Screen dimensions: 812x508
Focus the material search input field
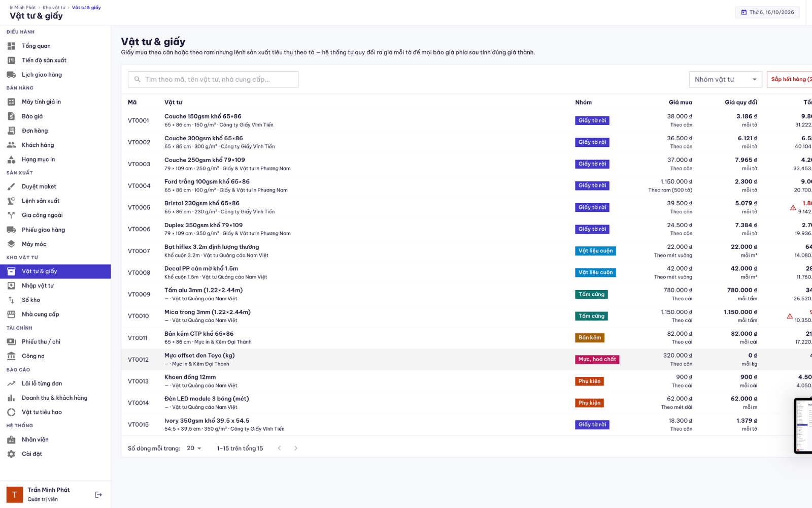coord(213,79)
